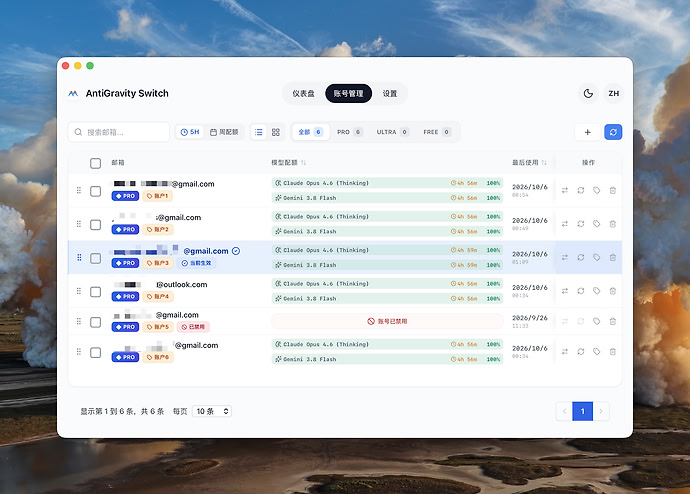Edit the tag of the 账户2 row
690x494 pixels.
click(x=596, y=224)
